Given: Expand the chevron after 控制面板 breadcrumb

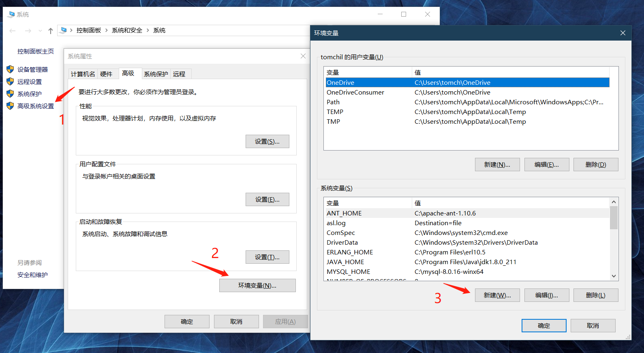Looking at the screenshot, I should [107, 30].
